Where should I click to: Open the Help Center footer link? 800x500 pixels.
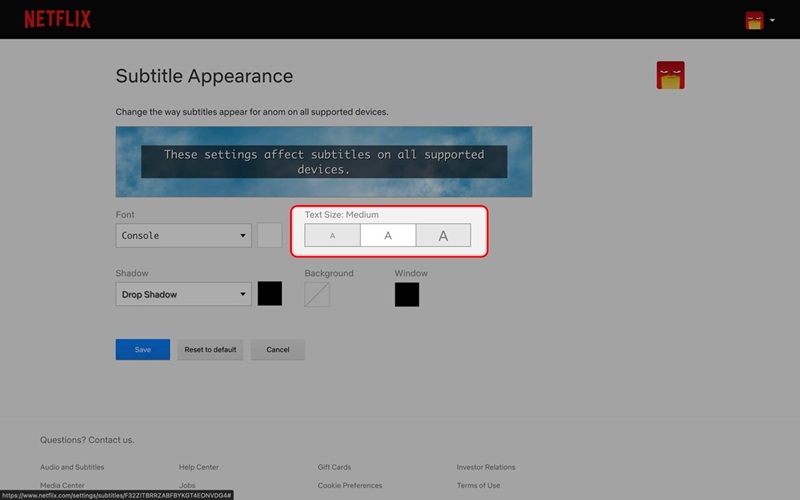pos(199,467)
